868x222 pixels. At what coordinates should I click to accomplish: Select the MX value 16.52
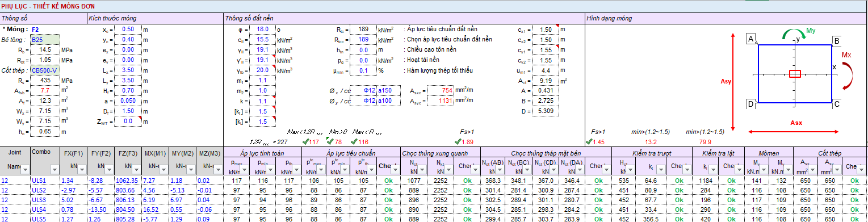click(x=156, y=210)
